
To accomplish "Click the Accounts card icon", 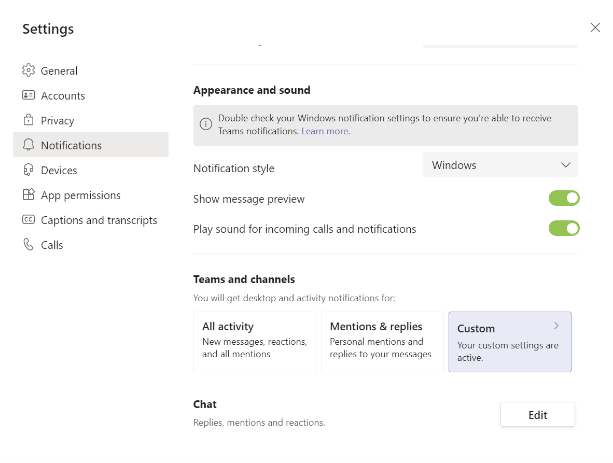I will (28, 95).
